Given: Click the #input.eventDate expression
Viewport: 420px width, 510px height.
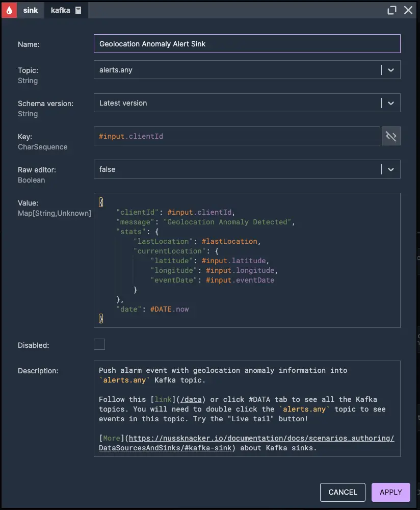Looking at the screenshot, I should pos(240,280).
